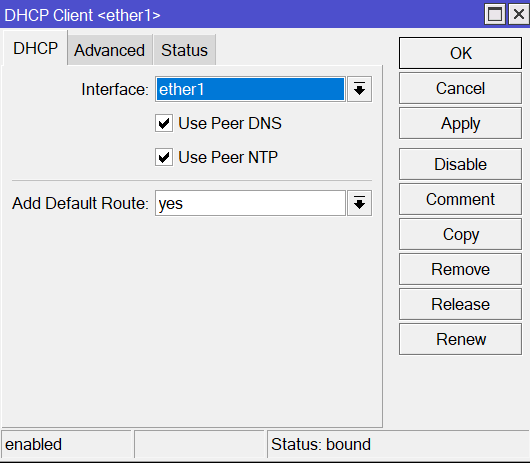Image resolution: width=530 pixels, height=465 pixels.
Task: Confirm settings with the OK button
Action: [x=460, y=53]
